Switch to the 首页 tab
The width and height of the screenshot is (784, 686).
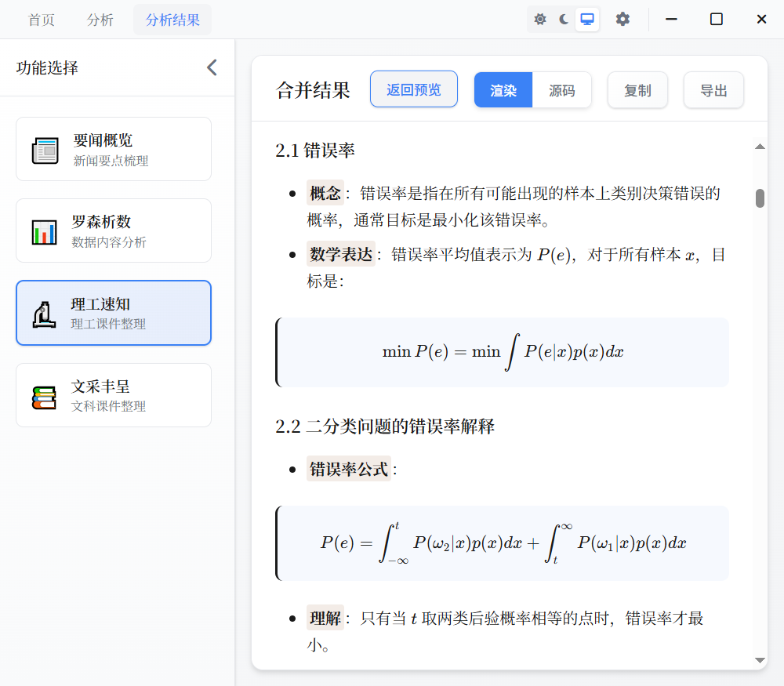click(x=41, y=20)
